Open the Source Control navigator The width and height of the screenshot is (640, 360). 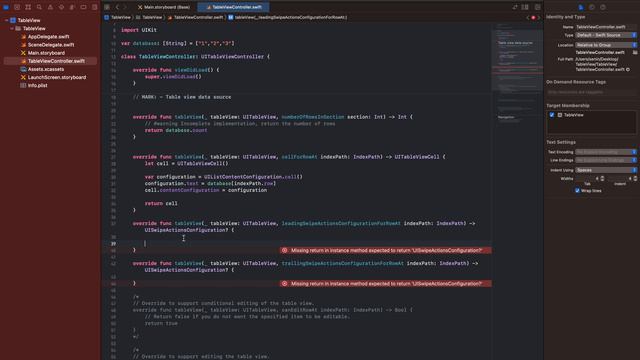[x=17, y=7]
